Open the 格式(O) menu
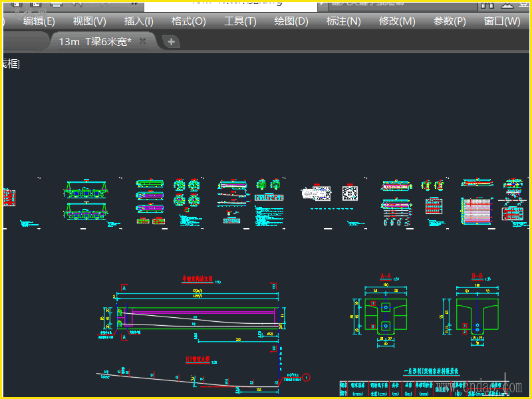 [189, 21]
